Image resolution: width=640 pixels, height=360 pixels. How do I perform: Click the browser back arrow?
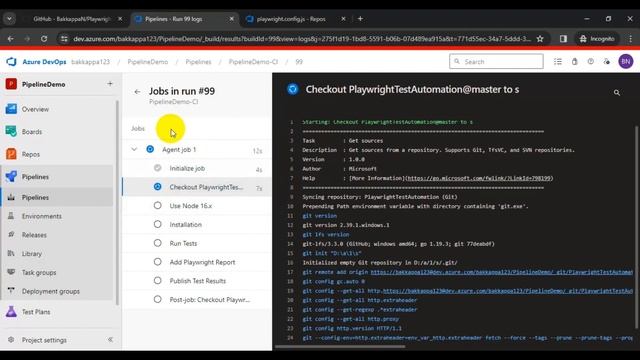(11, 39)
